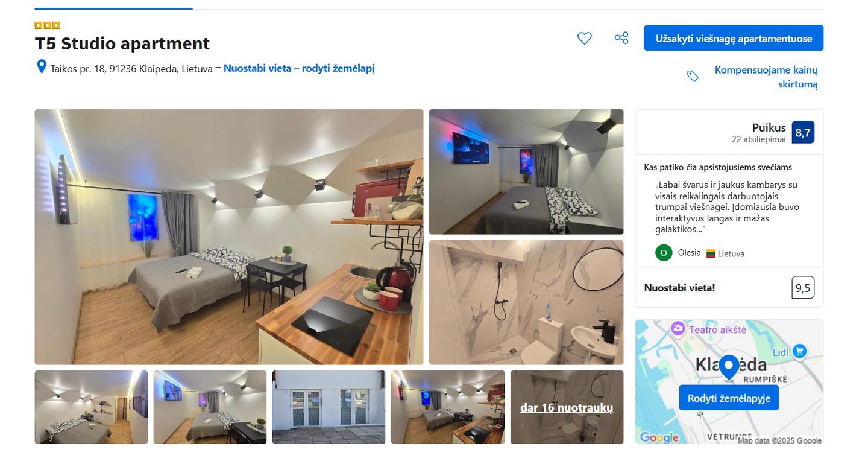Image resolution: width=868 pixels, height=461 pixels.
Task: Open dar 16 nuotraukų gallery thumbnail
Action: click(x=567, y=407)
